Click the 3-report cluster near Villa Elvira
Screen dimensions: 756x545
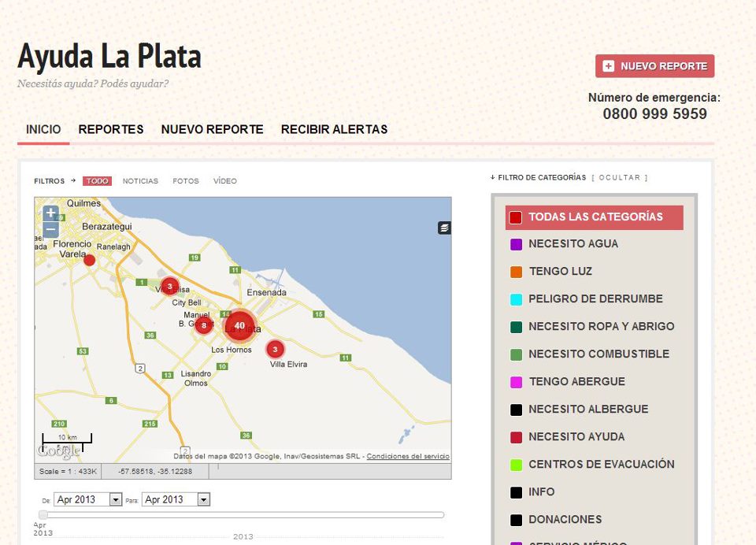click(x=275, y=349)
